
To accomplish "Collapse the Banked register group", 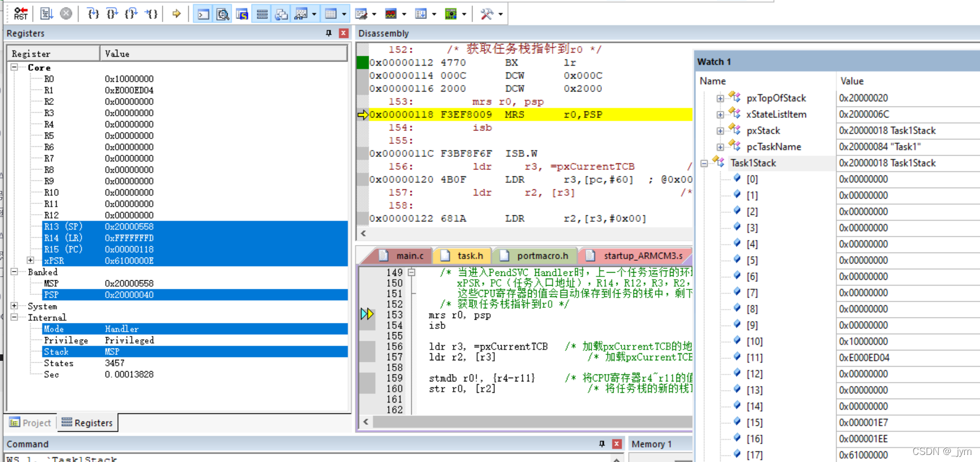I will click(15, 272).
